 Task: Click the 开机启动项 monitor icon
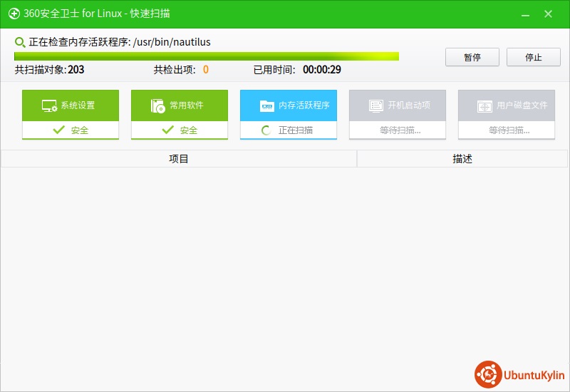(x=376, y=105)
